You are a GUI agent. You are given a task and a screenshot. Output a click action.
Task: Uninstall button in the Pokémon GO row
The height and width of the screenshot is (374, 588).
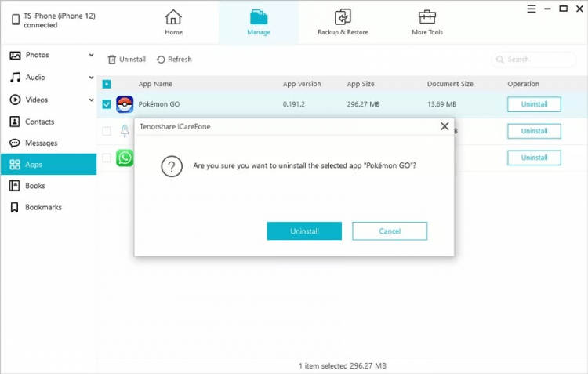click(534, 104)
